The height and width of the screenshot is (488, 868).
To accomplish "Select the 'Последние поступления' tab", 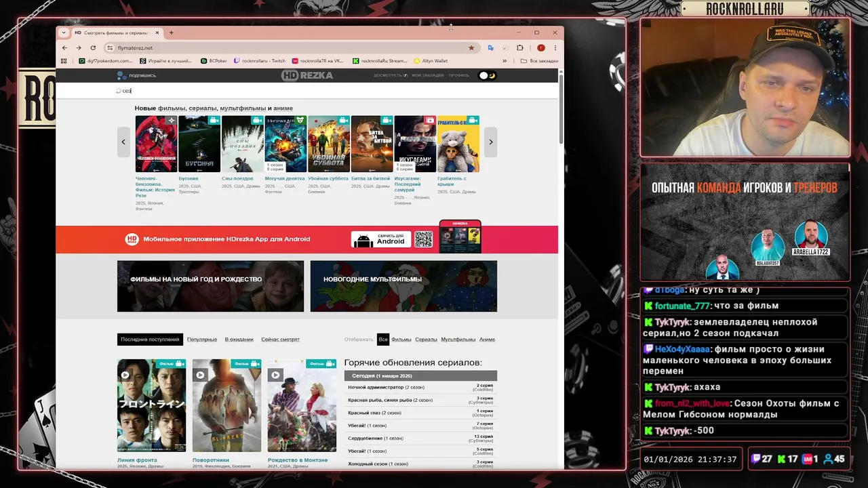I will click(x=150, y=340).
